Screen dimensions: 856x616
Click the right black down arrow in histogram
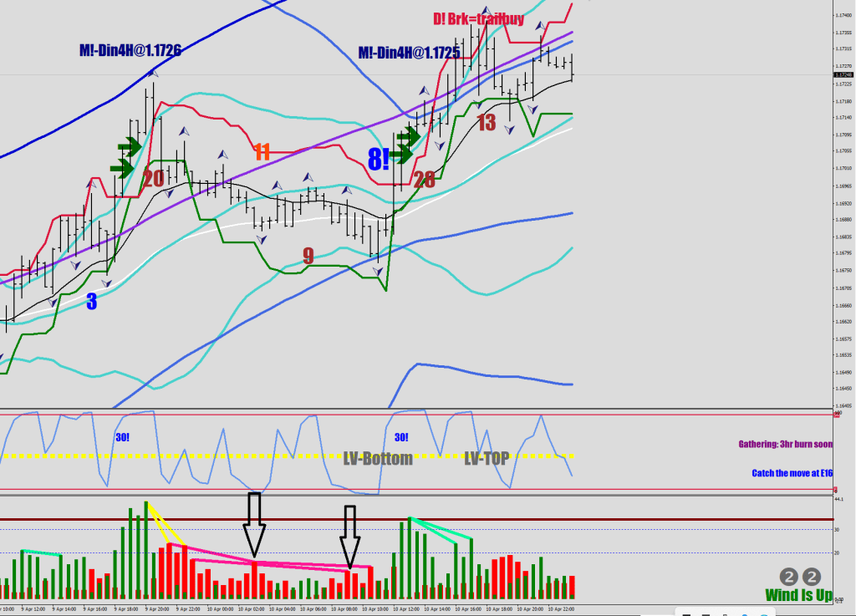(350, 534)
